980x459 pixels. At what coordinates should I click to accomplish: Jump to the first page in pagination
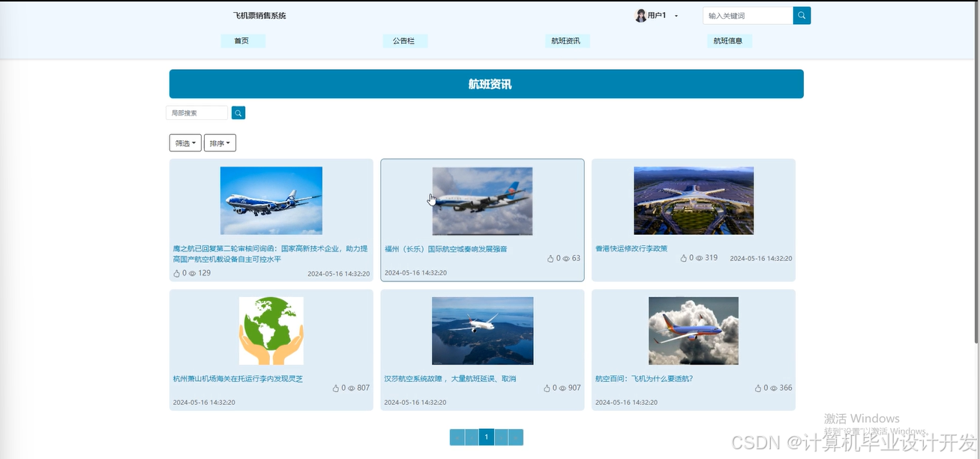click(457, 437)
